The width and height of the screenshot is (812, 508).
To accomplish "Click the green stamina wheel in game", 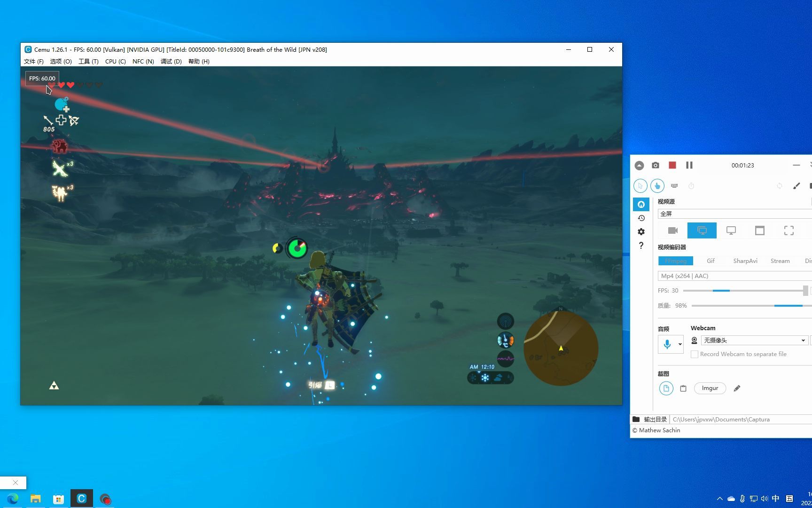I will [x=297, y=248].
